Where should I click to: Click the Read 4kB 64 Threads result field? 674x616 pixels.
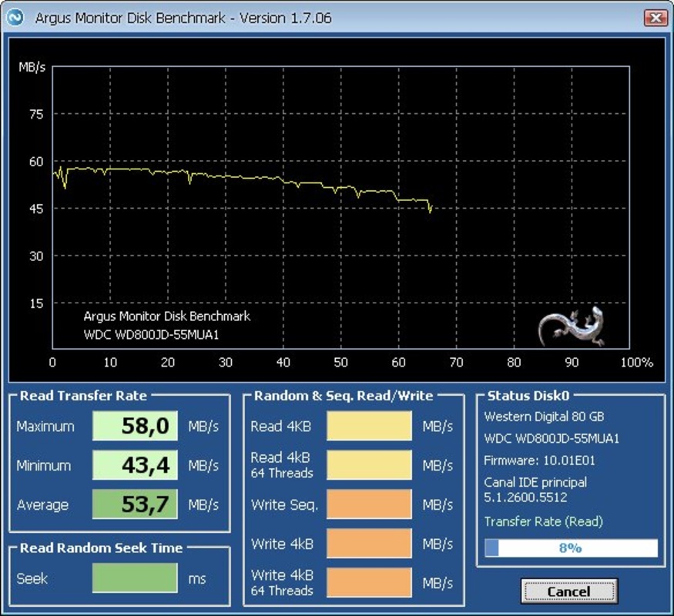pyautogui.click(x=369, y=465)
